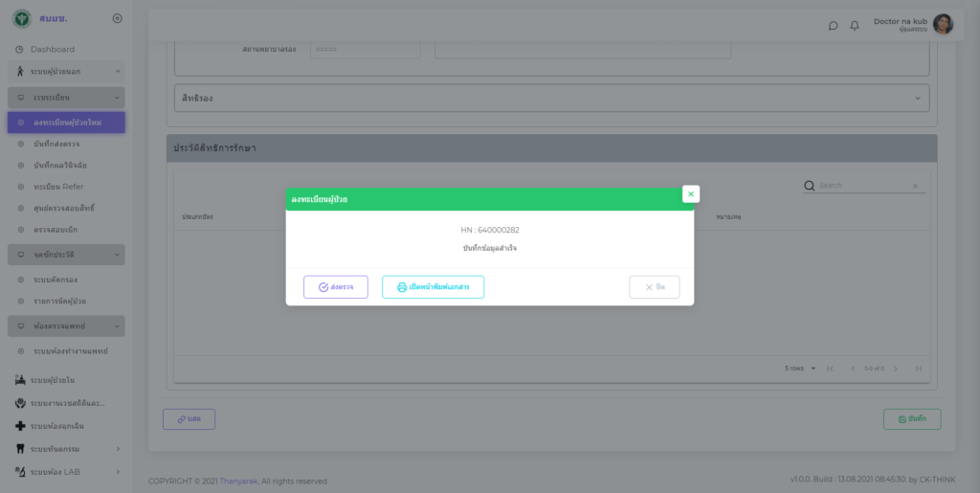
Task: Click the ระบบห้องฉุกเฉิน cross icon
Action: 20,425
